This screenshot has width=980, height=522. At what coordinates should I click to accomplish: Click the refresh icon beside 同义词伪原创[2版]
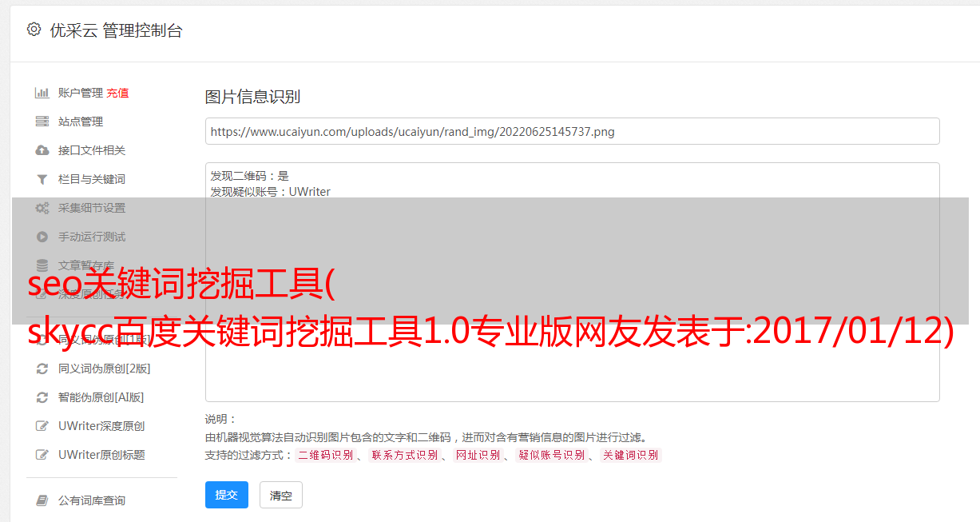(42, 369)
